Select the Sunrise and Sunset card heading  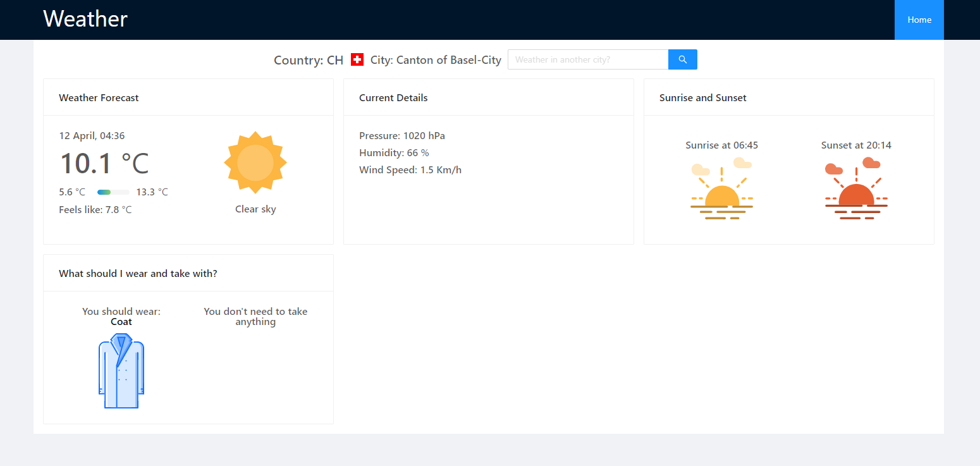coord(702,97)
